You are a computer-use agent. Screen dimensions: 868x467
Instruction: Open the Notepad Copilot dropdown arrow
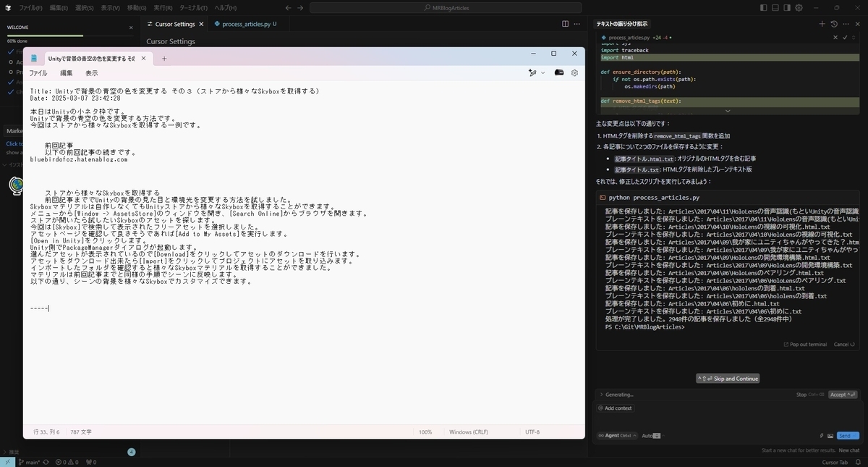542,73
